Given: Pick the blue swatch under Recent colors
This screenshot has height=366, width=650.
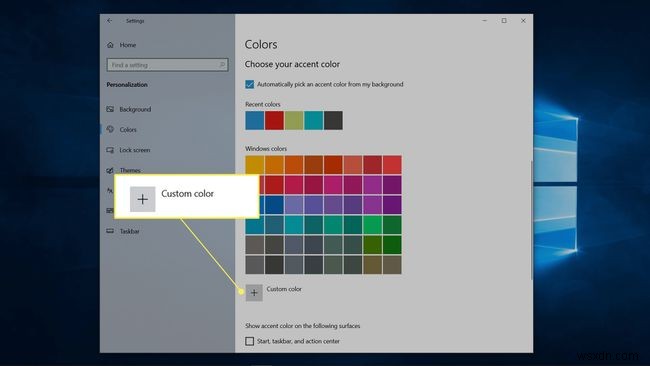Looking at the screenshot, I should (255, 120).
